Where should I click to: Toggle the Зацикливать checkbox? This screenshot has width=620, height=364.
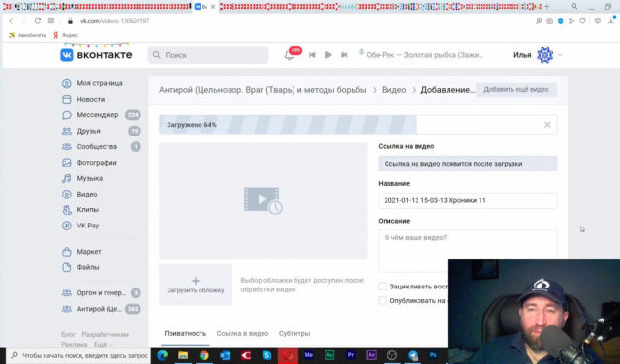[x=382, y=287]
